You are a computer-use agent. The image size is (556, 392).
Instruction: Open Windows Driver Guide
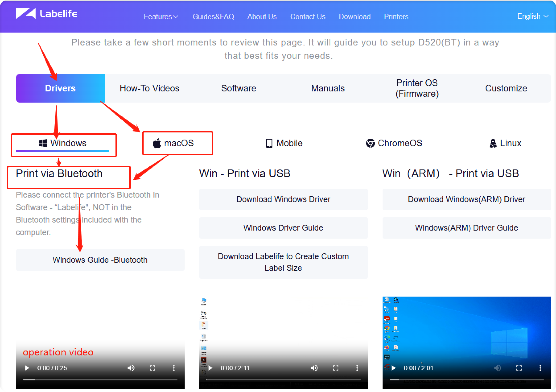click(x=283, y=228)
